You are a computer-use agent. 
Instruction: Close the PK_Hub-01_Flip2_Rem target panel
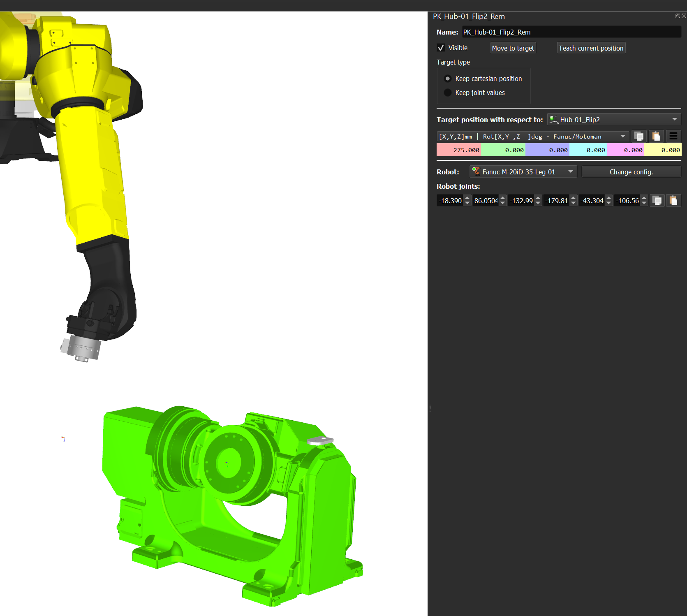(684, 16)
